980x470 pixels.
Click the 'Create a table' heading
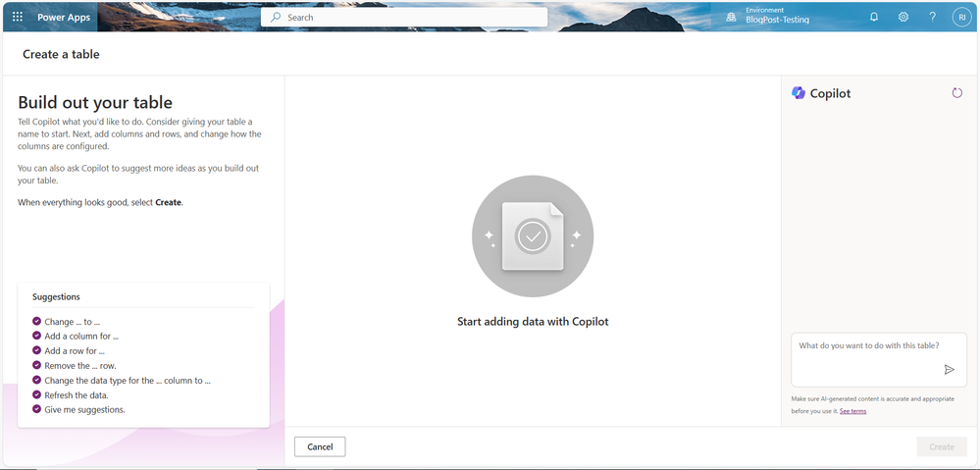[x=61, y=54]
